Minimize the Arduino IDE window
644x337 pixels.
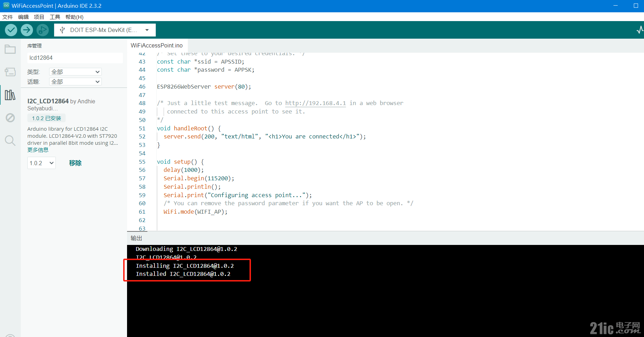tap(616, 6)
